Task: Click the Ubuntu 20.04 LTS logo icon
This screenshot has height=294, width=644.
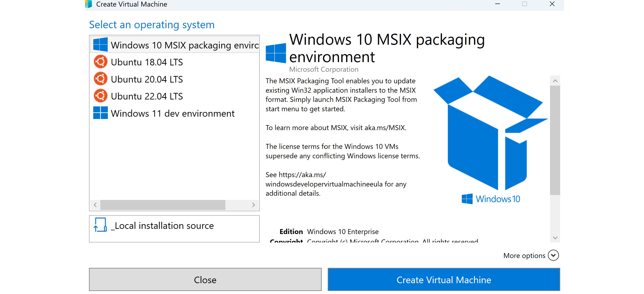Action: click(x=101, y=79)
